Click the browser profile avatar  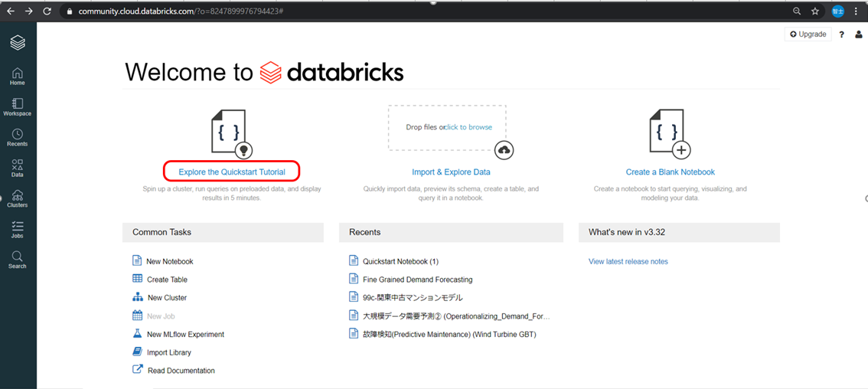[838, 11]
